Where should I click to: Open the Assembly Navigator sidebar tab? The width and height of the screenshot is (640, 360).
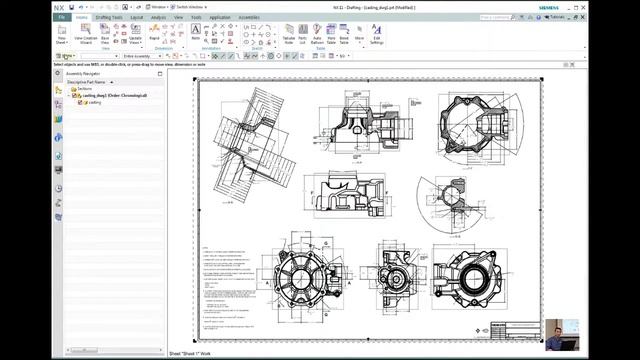click(x=58, y=90)
